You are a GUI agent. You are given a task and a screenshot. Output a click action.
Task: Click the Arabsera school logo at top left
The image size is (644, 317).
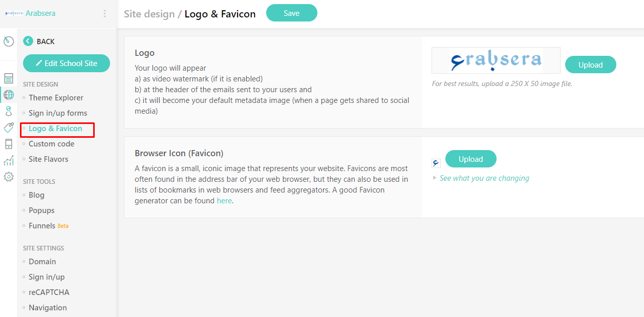(14, 14)
